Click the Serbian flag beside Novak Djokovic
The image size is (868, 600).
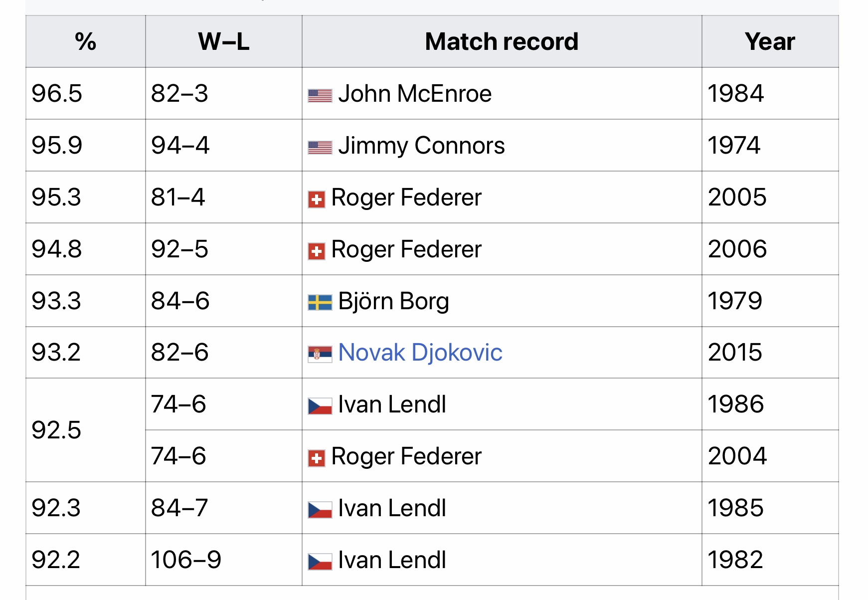tap(320, 354)
